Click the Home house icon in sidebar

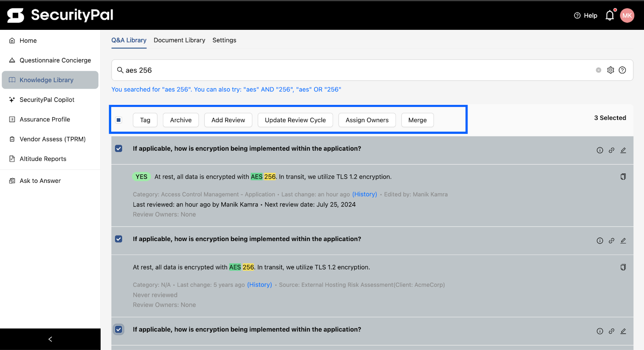click(12, 41)
